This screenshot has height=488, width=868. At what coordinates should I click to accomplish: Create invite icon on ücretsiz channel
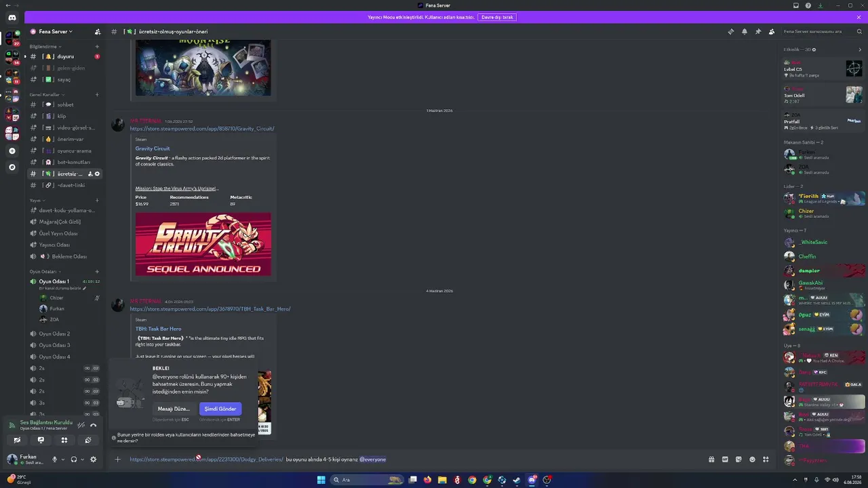90,174
